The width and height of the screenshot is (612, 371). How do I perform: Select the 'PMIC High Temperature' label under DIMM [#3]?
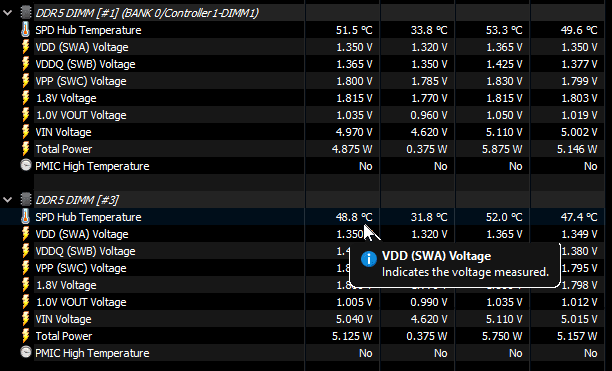click(92, 353)
